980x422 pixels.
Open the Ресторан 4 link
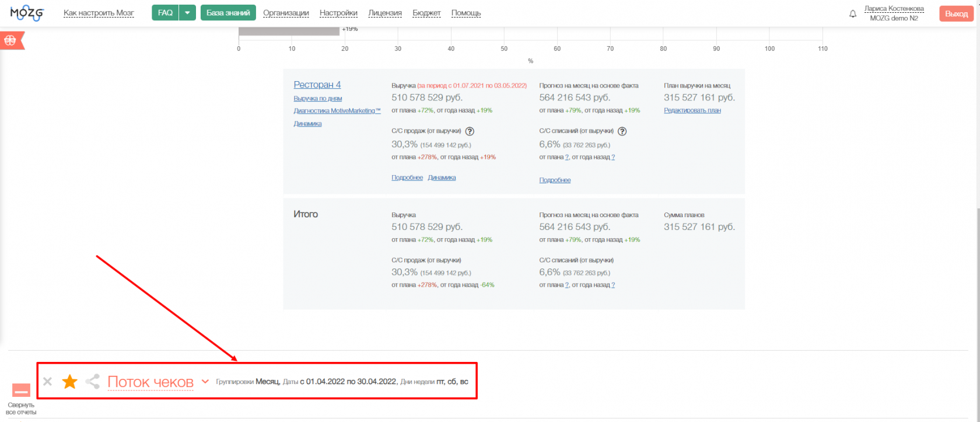click(317, 85)
